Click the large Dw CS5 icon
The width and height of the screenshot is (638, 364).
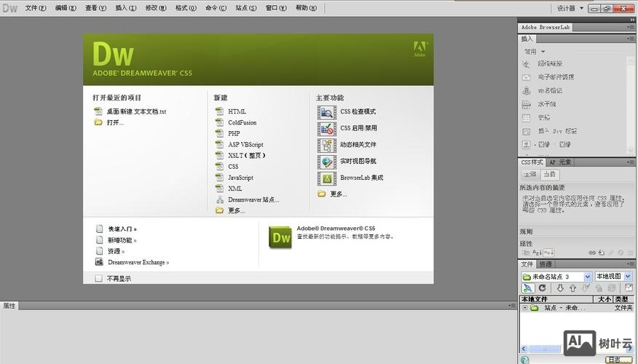pos(280,237)
